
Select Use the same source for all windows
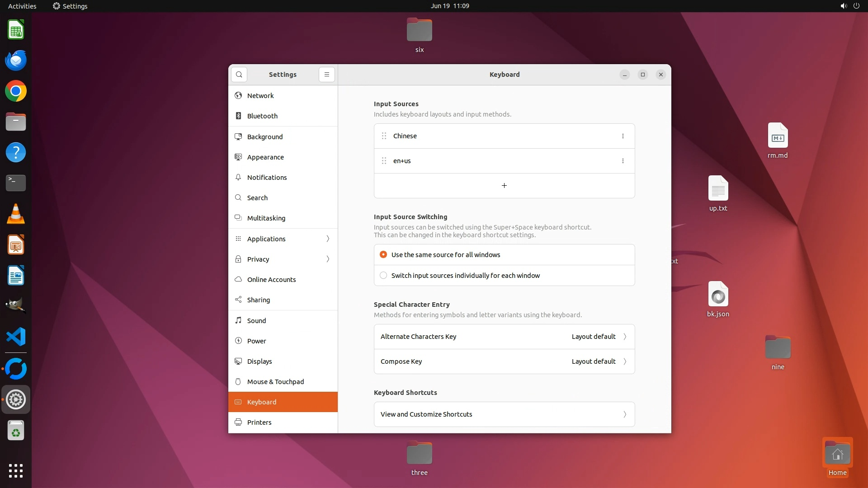pos(383,255)
